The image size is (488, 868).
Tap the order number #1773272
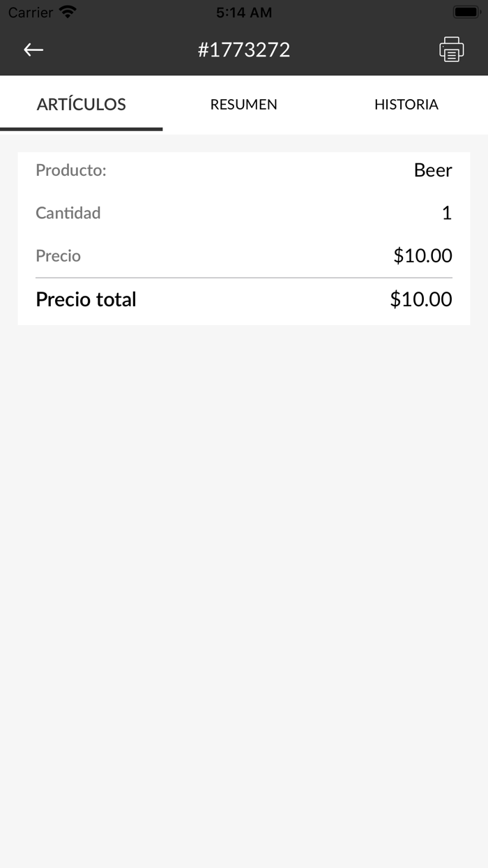[x=244, y=50]
